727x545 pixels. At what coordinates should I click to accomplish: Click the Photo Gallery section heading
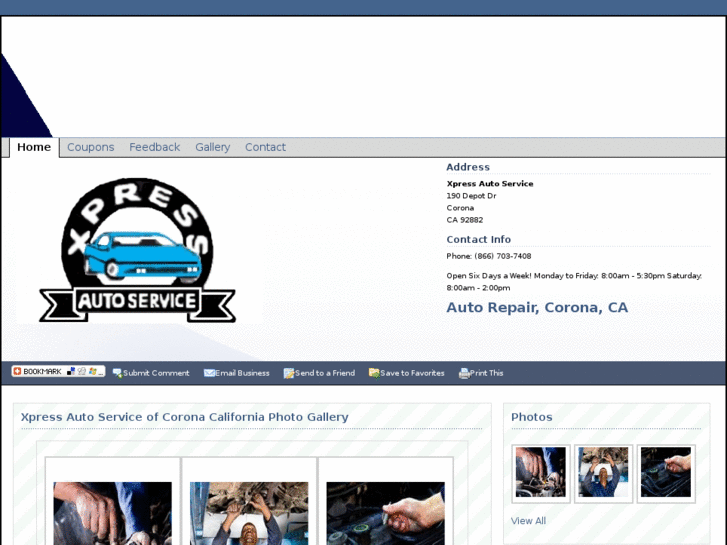pos(185,417)
